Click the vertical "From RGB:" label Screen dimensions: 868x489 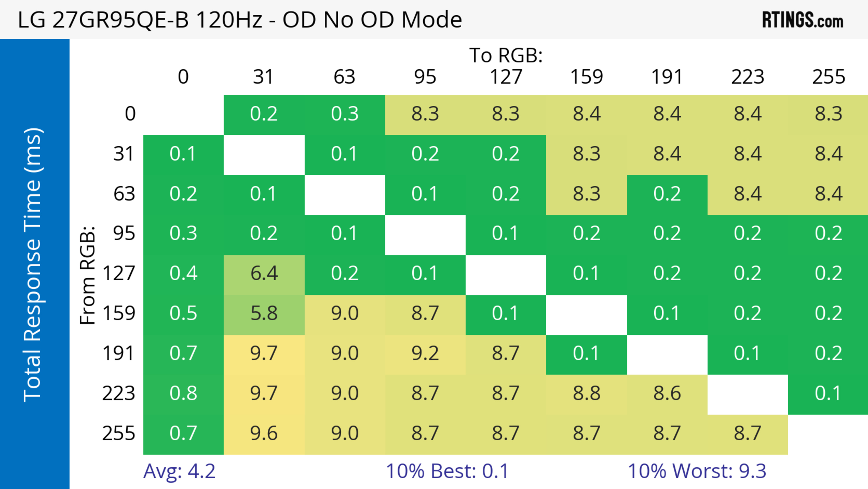pyautogui.click(x=88, y=275)
